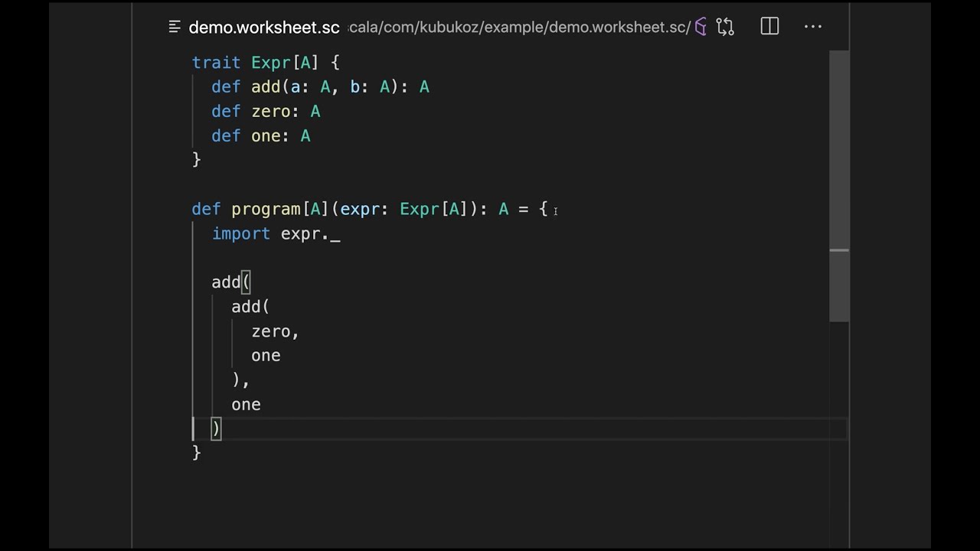This screenshot has height=551, width=980.
Task: Click the breadcrumb path ending in demo.worksheet.sc/
Action: coord(520,28)
